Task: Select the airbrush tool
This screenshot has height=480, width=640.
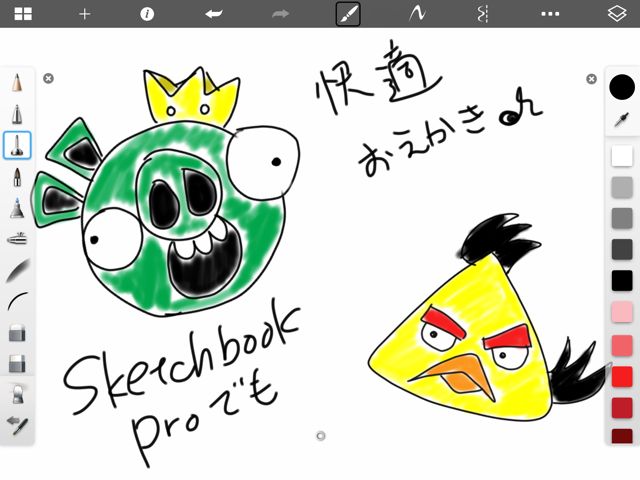Action: pyautogui.click(x=17, y=239)
